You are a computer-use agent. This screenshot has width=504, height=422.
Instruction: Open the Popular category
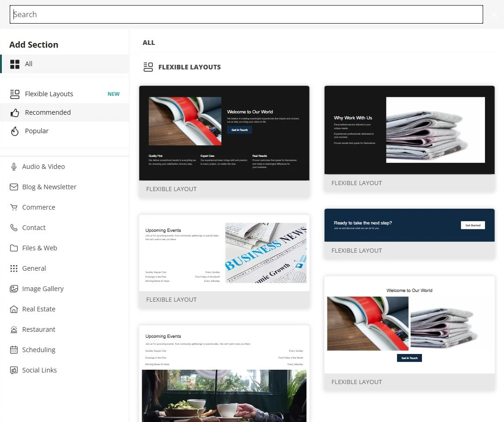coord(64,131)
